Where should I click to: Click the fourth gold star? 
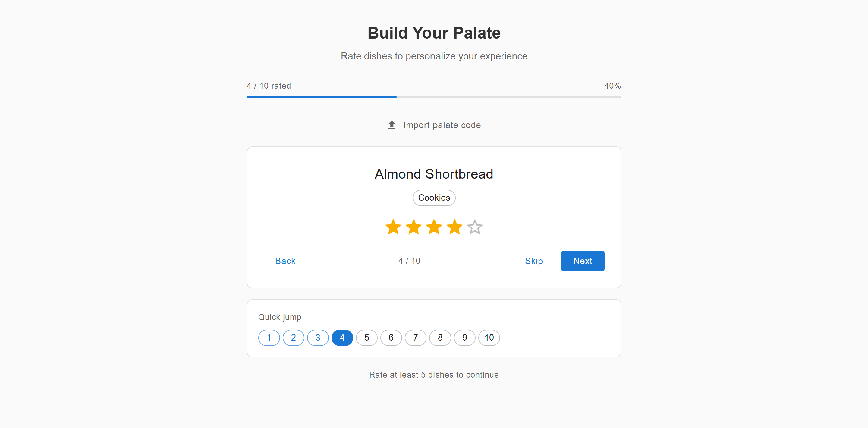coord(454,227)
